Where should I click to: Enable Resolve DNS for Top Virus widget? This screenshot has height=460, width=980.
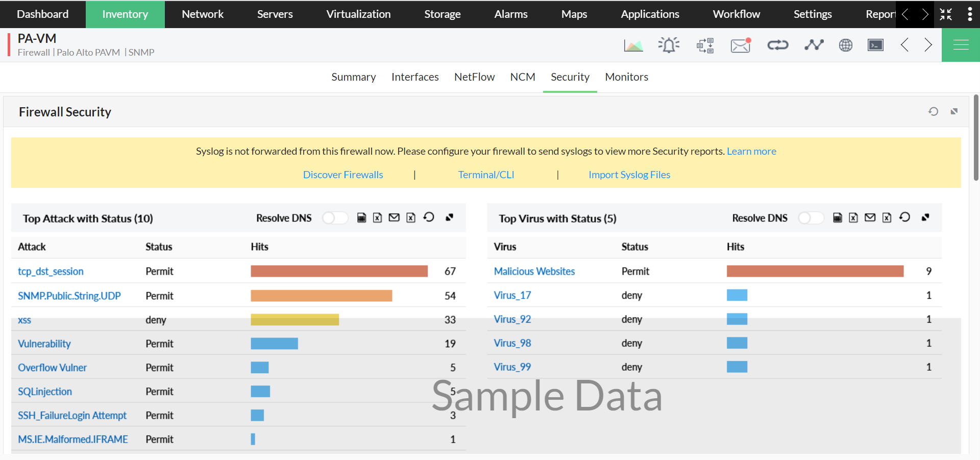point(811,218)
